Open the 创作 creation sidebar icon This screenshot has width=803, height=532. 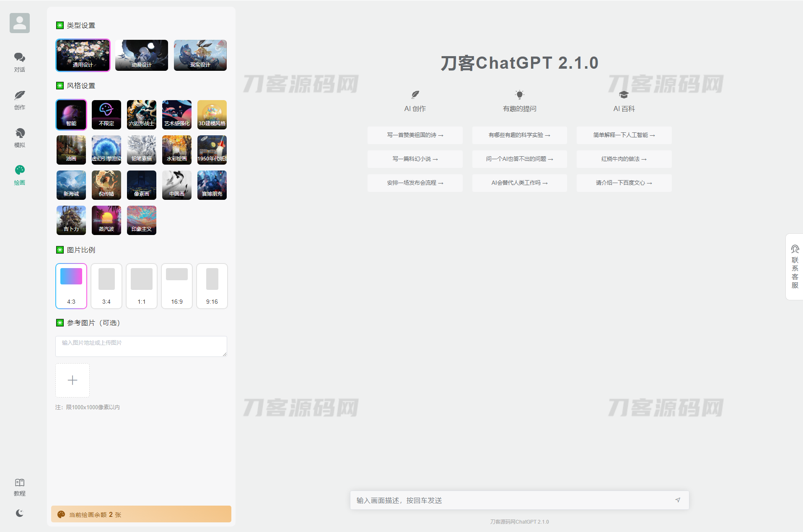click(19, 100)
